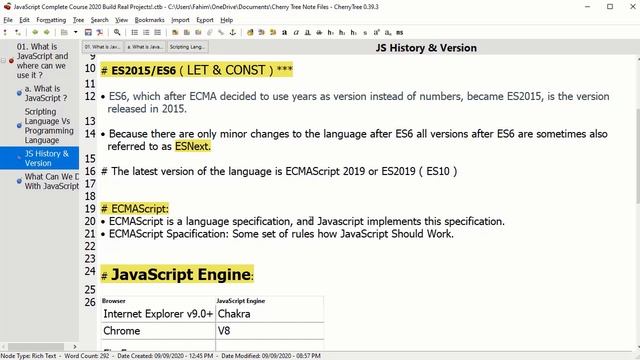The height and width of the screenshot is (360, 640).
Task: Apply bulleted list formatting
Action: click(134, 32)
